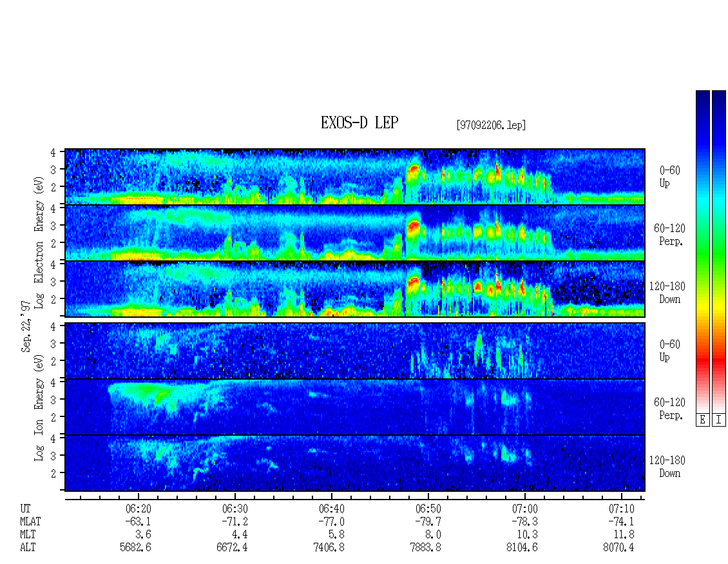Click the MLT value 5.8
Image resolution: width=728 pixels, height=564 pixels.
coord(336,535)
